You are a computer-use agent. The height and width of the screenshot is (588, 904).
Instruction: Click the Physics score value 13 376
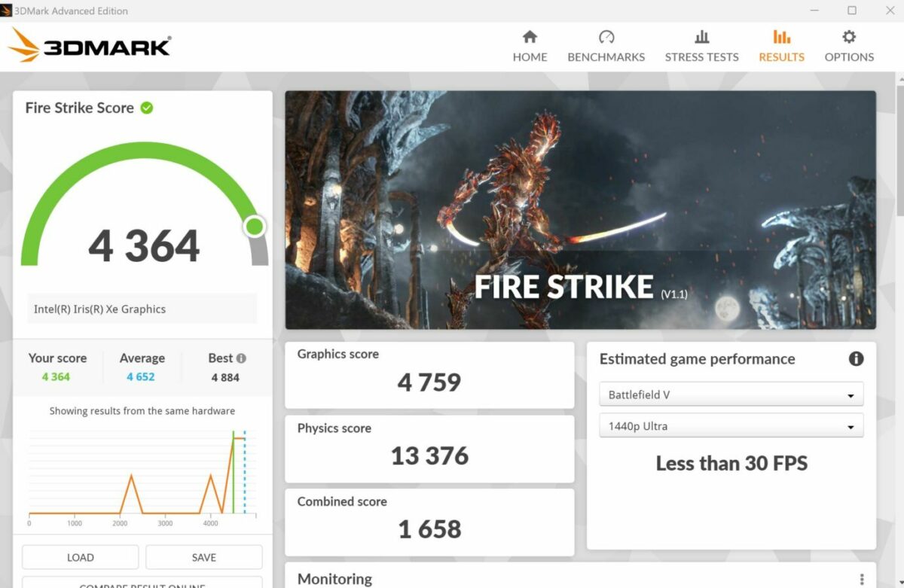(429, 455)
